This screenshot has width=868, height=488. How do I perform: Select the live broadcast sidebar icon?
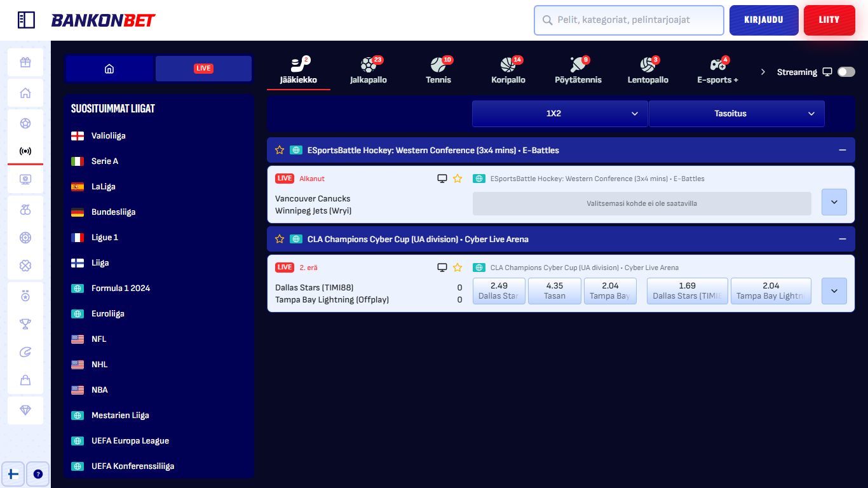(x=25, y=151)
